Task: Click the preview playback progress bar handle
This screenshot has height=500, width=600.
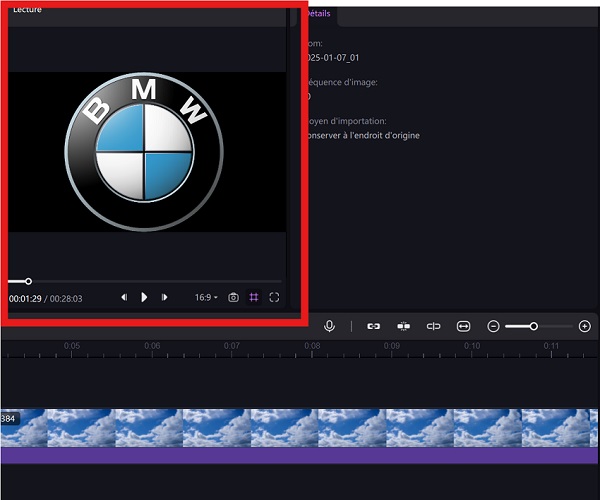Action: coord(28,281)
